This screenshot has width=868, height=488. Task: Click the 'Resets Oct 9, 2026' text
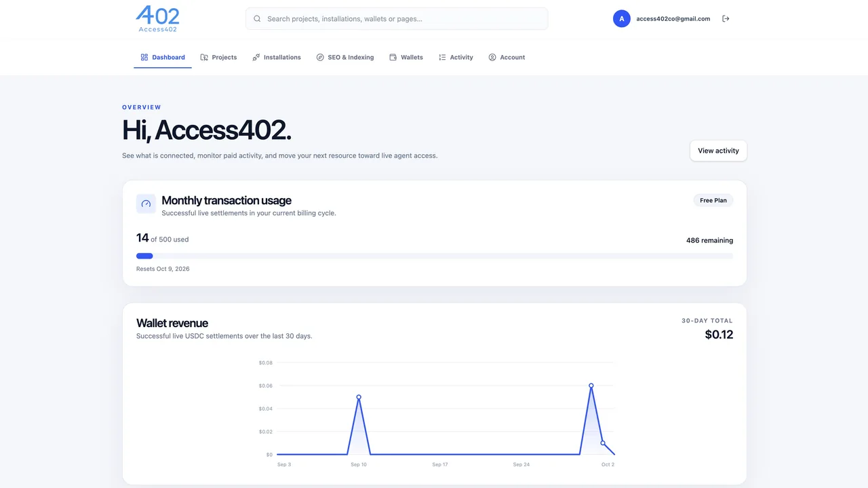pos(163,269)
